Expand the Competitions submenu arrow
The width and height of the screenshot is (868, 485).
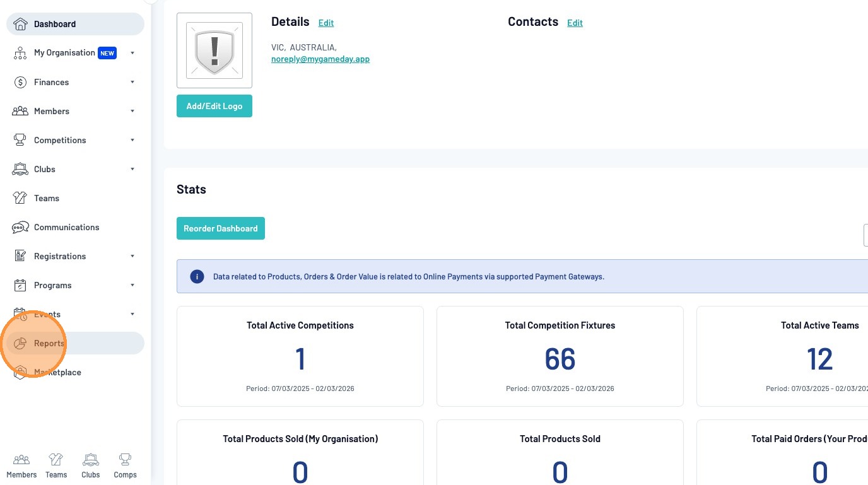click(x=132, y=140)
